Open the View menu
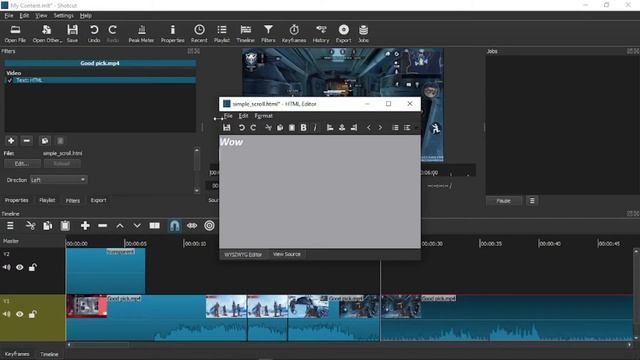Viewport: 640px width, 360px height. 41,16
